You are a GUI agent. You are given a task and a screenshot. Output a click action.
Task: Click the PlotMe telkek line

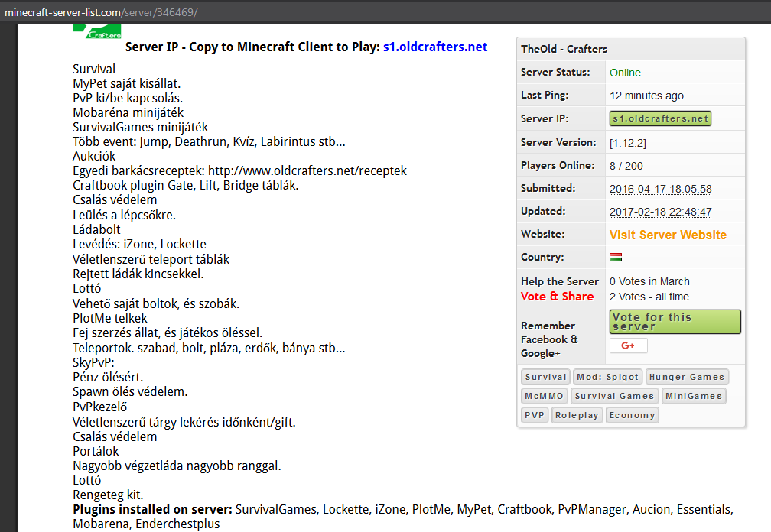[x=110, y=318]
